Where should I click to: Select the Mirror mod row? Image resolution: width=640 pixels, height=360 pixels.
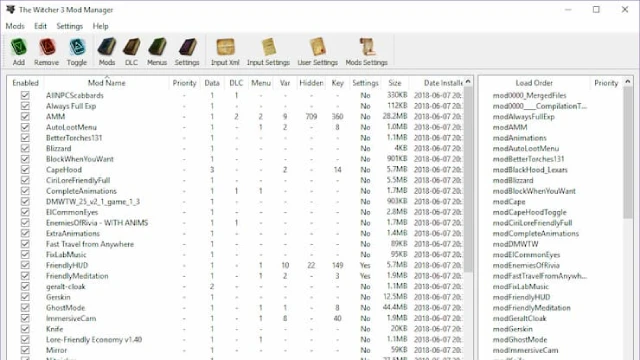pos(235,350)
